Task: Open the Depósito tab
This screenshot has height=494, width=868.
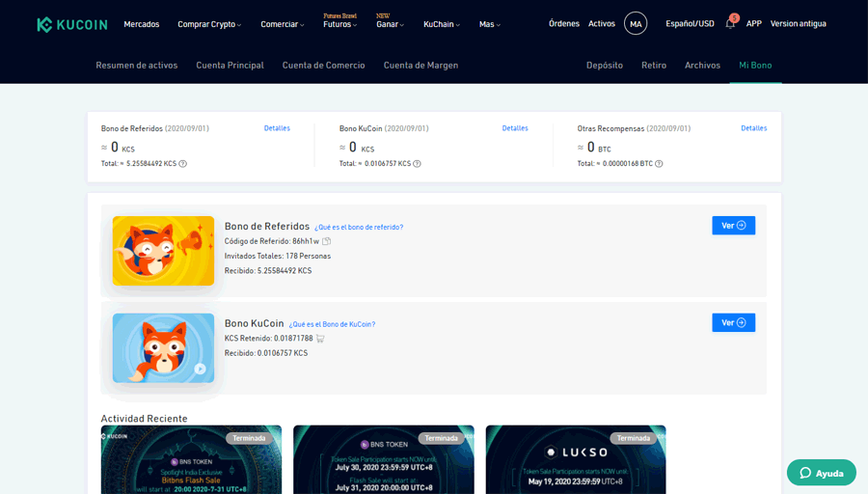Action: pyautogui.click(x=605, y=66)
